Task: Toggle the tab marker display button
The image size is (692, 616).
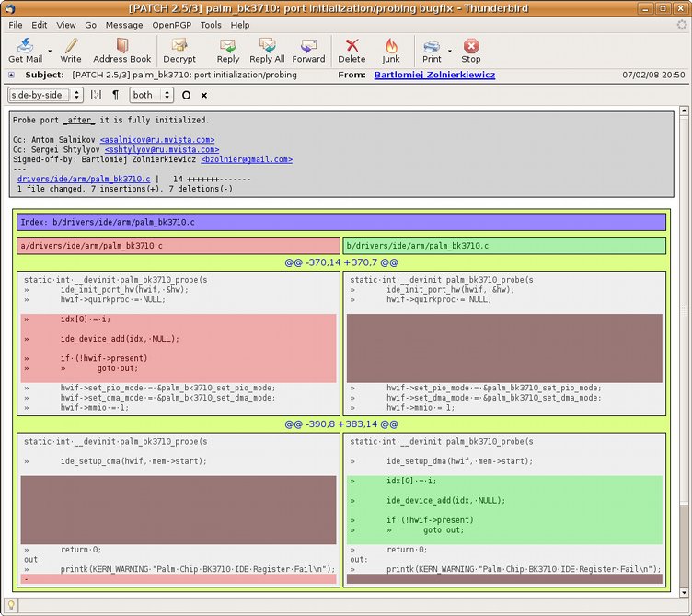Action: pyautogui.click(x=96, y=95)
